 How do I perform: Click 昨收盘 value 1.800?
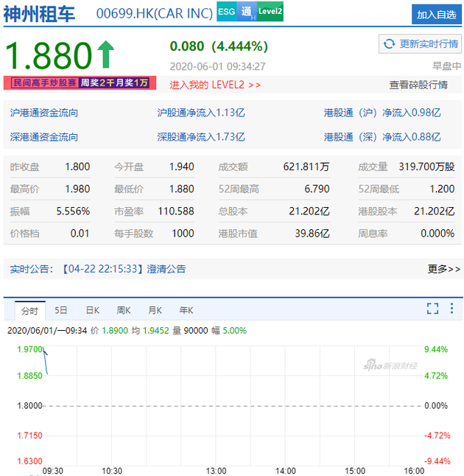(77, 167)
